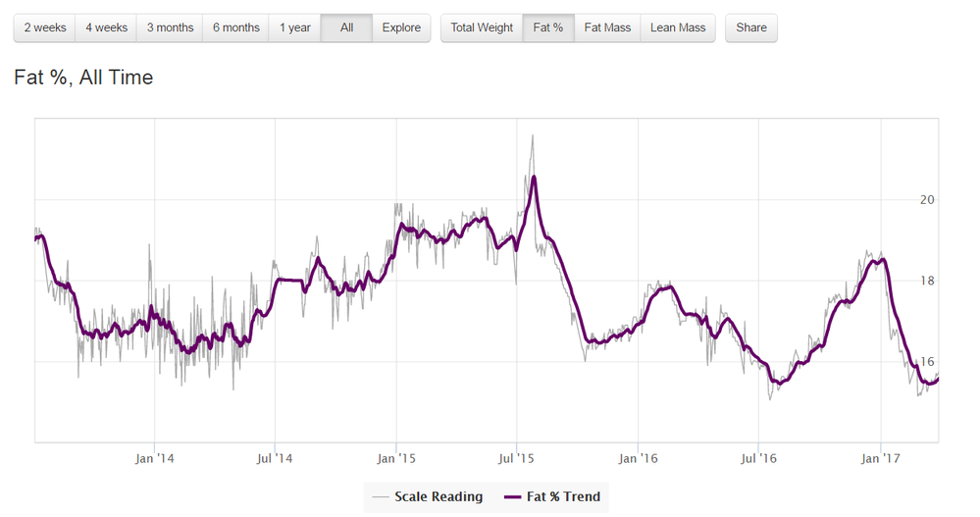The width and height of the screenshot is (980, 517).
Task: Select the All time range
Action: tap(346, 27)
